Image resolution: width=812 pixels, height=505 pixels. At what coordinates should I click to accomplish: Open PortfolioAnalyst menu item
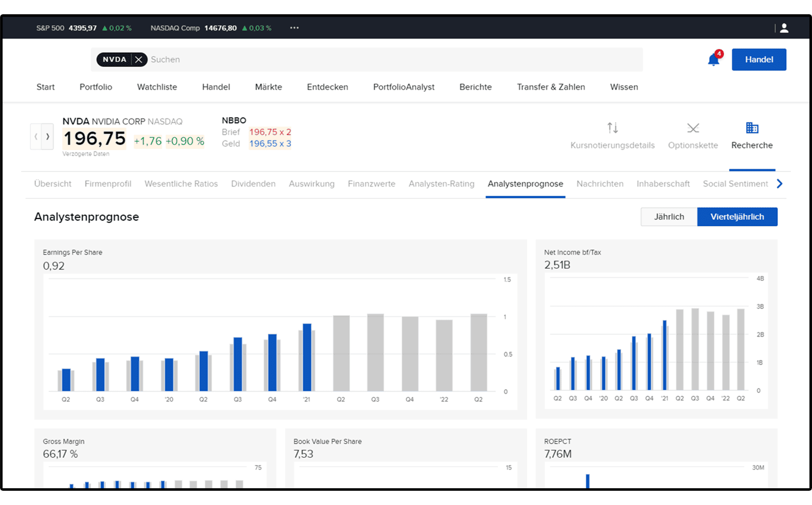coord(404,87)
